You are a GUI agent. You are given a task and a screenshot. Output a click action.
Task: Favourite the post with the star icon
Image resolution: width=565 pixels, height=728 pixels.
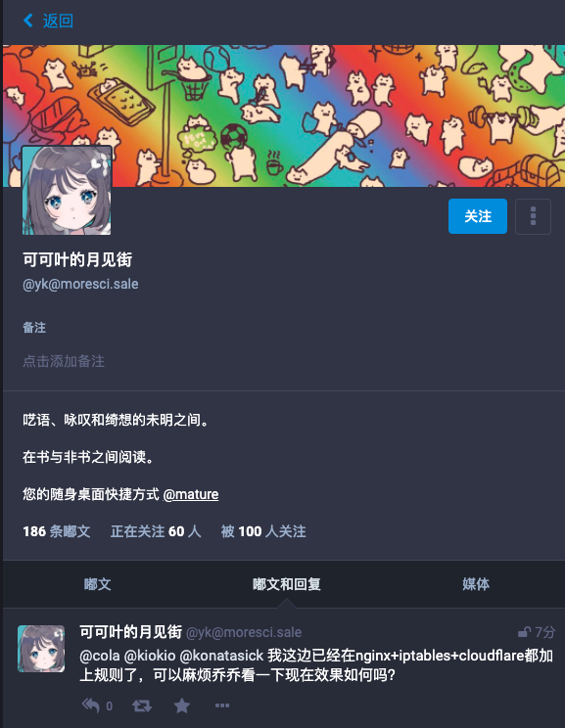coord(182,705)
